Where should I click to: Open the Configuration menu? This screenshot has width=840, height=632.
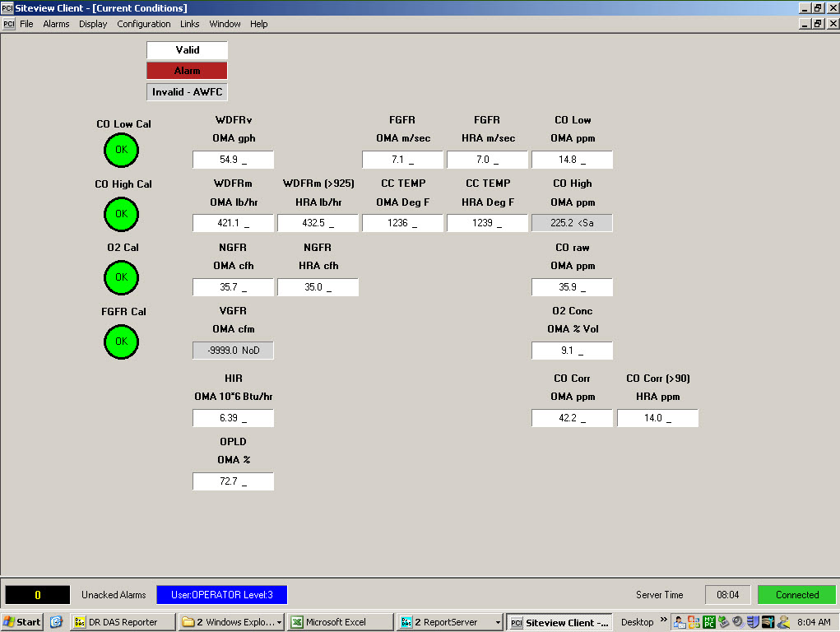click(143, 24)
